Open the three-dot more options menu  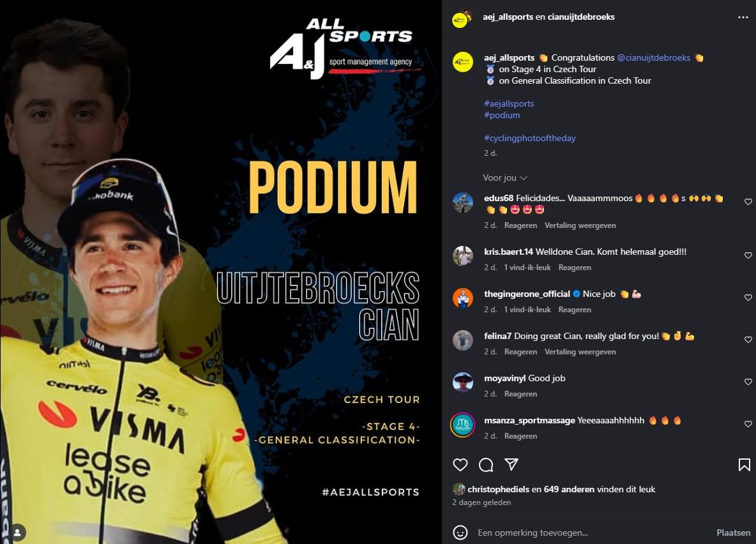(x=743, y=17)
